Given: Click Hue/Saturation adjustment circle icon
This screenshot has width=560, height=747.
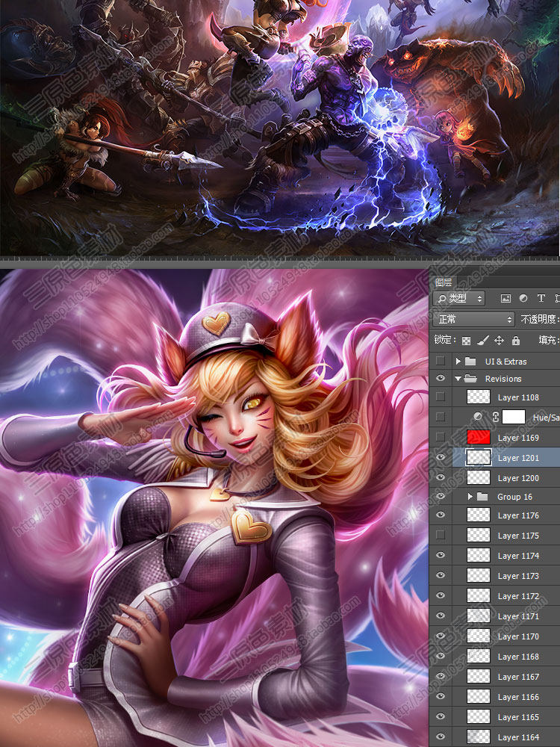Looking at the screenshot, I should [478, 417].
